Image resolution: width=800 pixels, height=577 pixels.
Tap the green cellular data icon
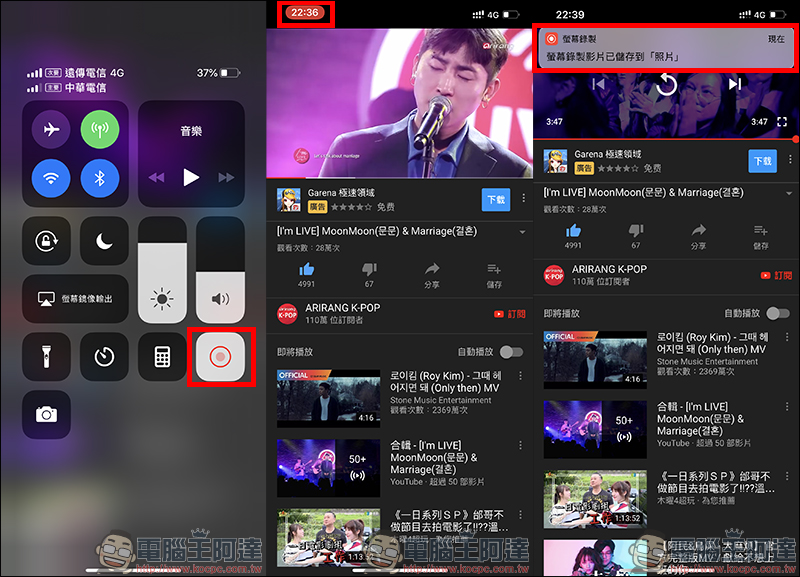(100, 129)
